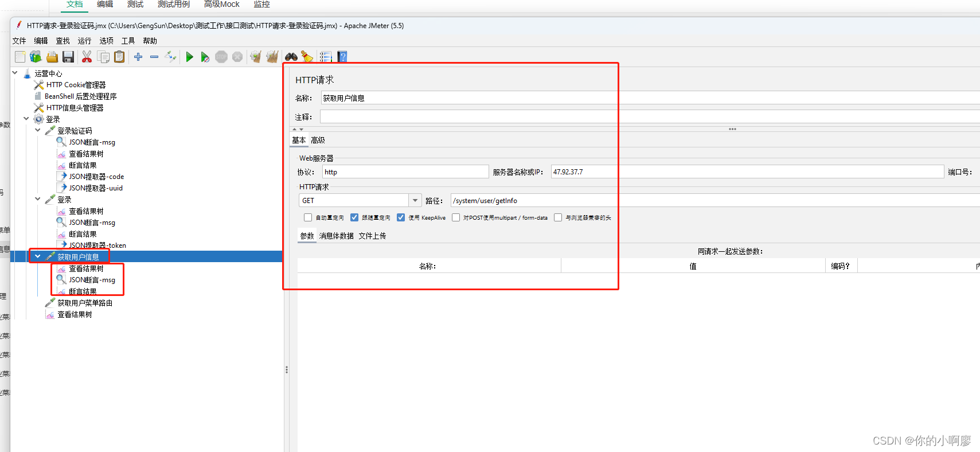
Task: Shutdown test threads with the grey X icon
Action: point(237,57)
